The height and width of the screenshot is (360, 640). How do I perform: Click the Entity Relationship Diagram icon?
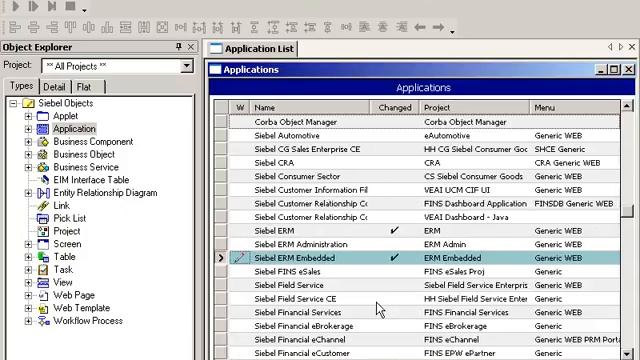coord(43,193)
